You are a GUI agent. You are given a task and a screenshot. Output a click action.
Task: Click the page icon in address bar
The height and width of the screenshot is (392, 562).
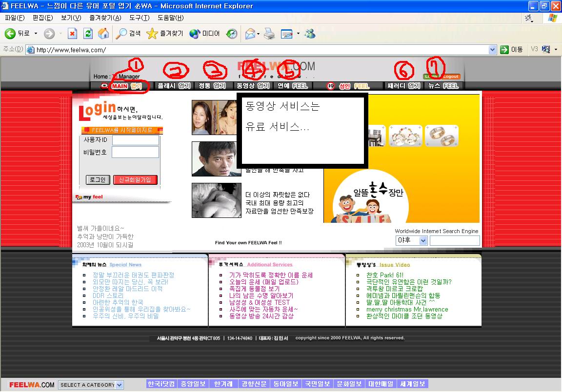tap(31, 50)
